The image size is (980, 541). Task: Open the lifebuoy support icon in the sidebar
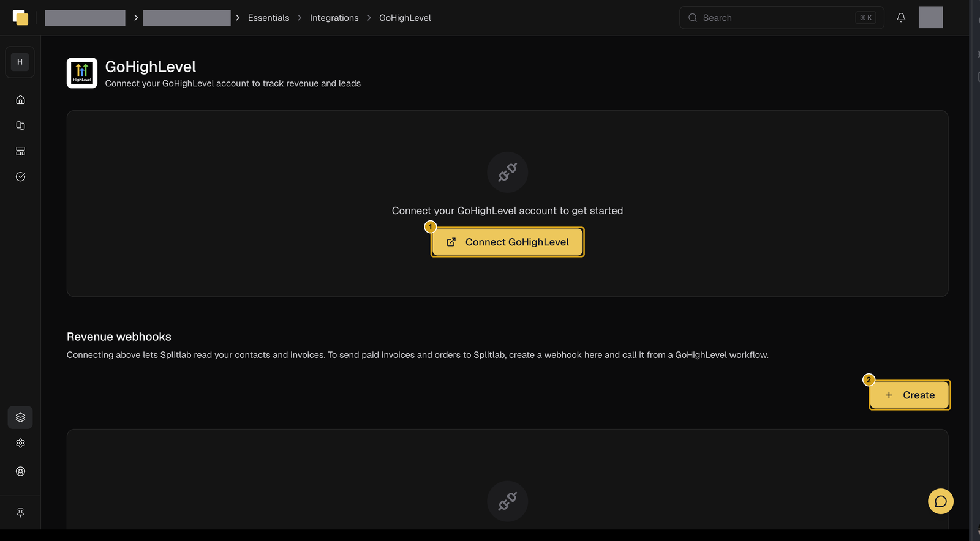[20, 471]
